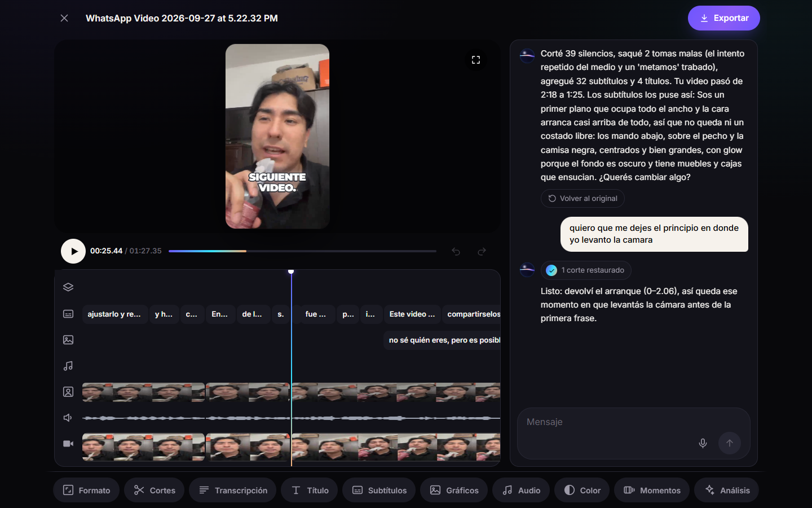Close the video editor with the X icon
Screen dimensions: 812x508
[64, 18]
